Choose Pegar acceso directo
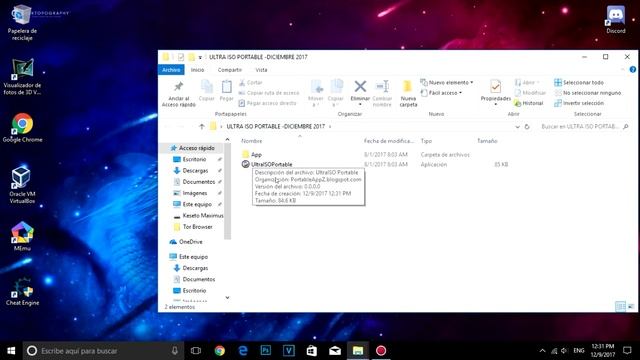The image size is (640, 360). pyautogui.click(x=267, y=103)
